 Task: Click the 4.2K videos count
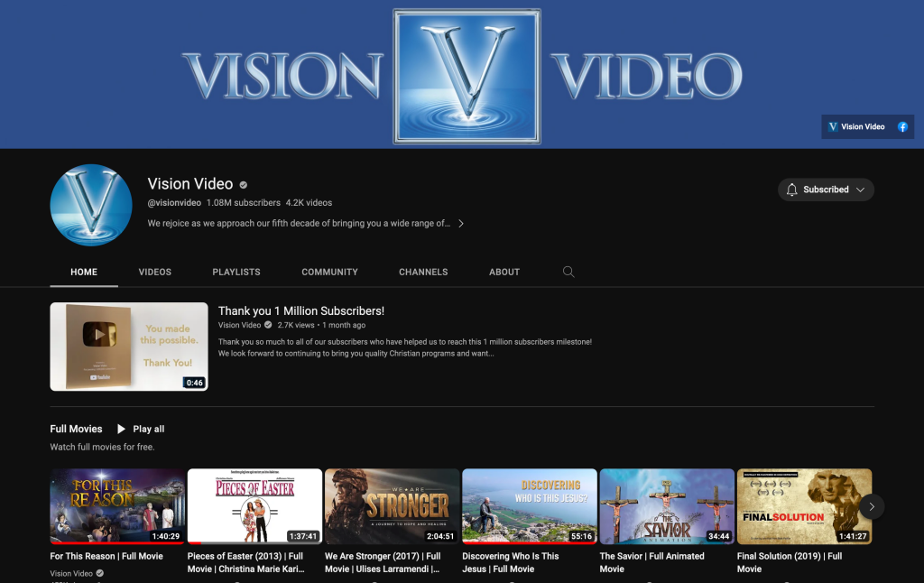tap(309, 203)
